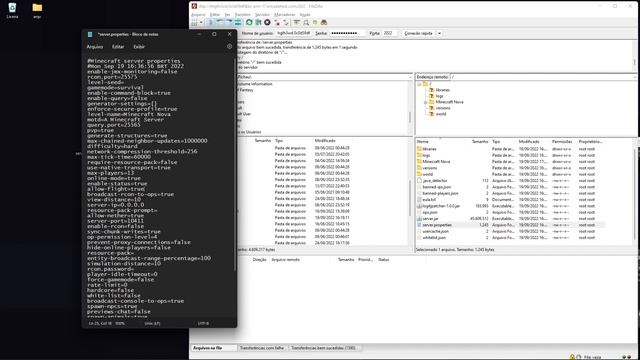Image resolution: width=640 pixels, height=360 pixels.
Task: Select world in the remote directory tree
Action: 441,114
